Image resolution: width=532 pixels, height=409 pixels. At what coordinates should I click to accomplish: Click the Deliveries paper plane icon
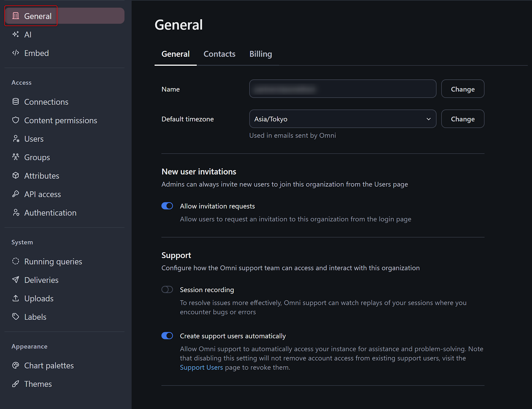pos(16,280)
